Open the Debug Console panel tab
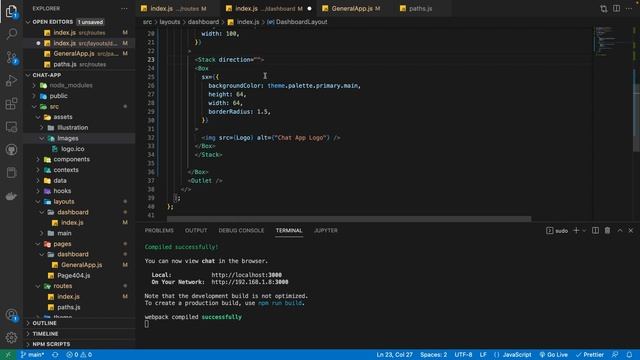Viewport: 640px width, 360px height. tap(241, 231)
